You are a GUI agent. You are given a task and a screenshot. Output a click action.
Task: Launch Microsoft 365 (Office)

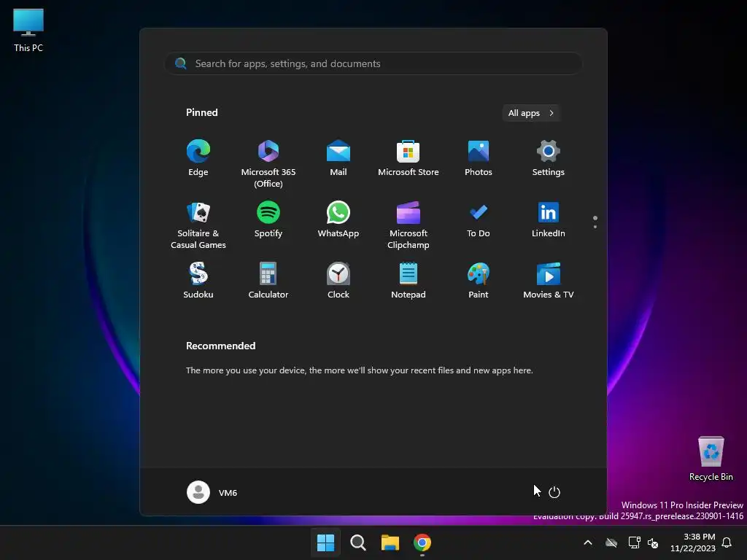tap(268, 163)
